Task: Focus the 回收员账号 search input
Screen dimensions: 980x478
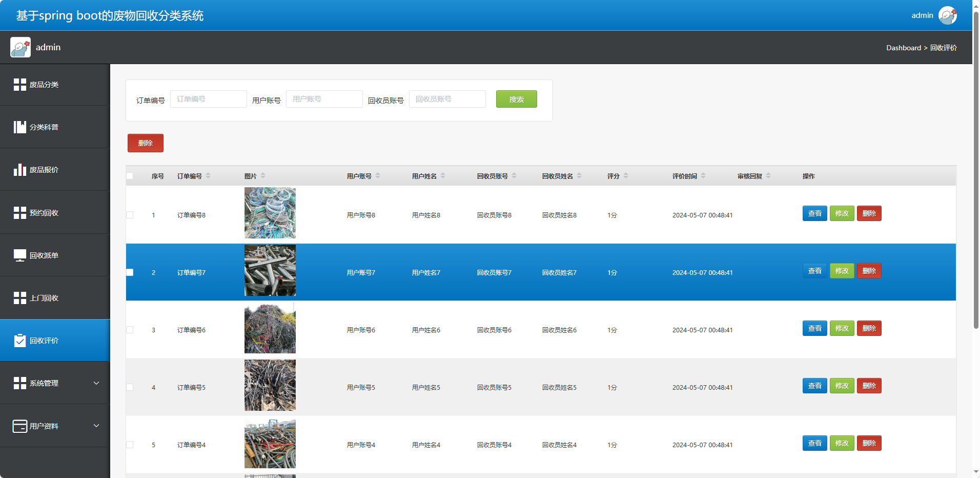Action: [x=447, y=99]
